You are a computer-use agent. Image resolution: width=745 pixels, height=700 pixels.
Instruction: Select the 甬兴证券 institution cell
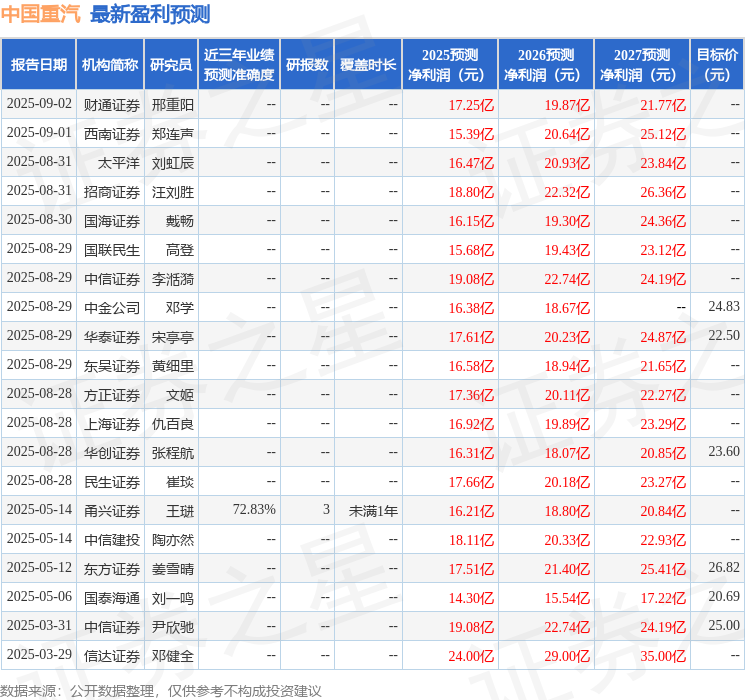pyautogui.click(x=112, y=511)
